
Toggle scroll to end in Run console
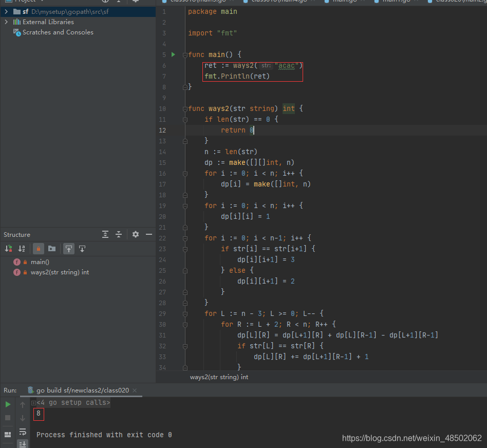click(23, 444)
